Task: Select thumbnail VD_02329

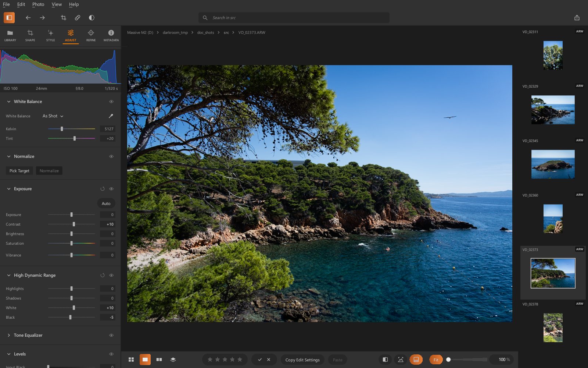Action: coord(553,110)
